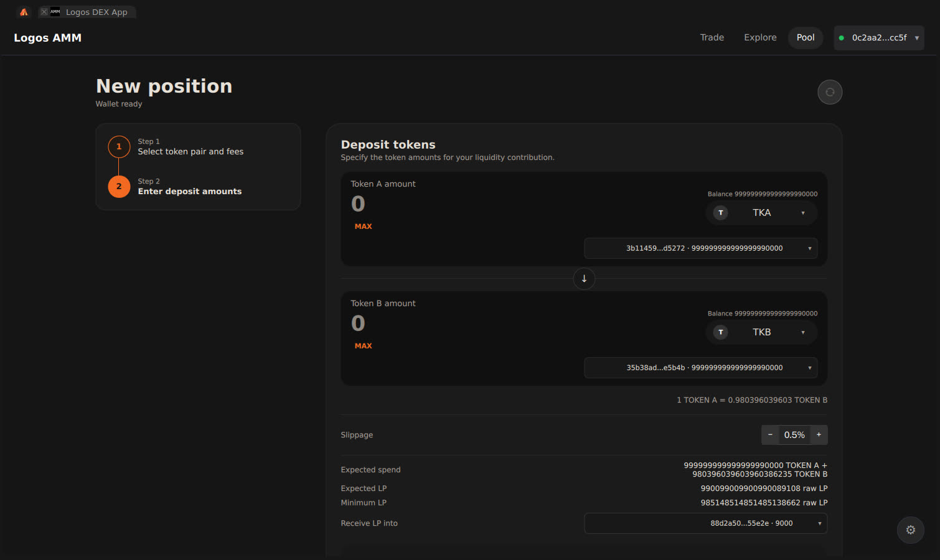
Task: Expand the 3b11459...d5272 account dropdown
Action: 701,248
